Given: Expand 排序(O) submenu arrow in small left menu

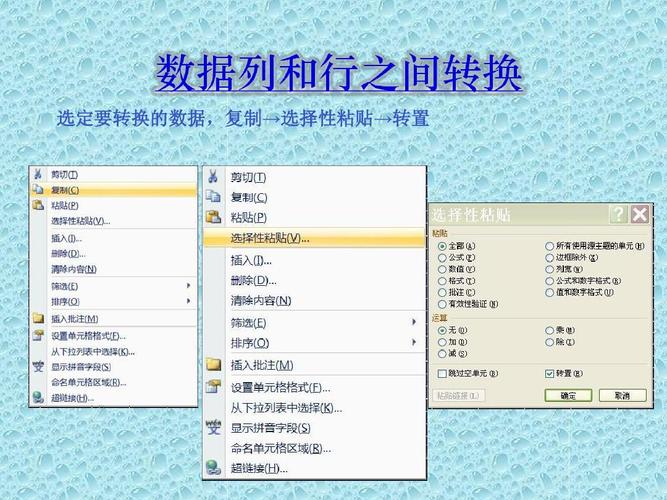Looking at the screenshot, I should tap(188, 301).
